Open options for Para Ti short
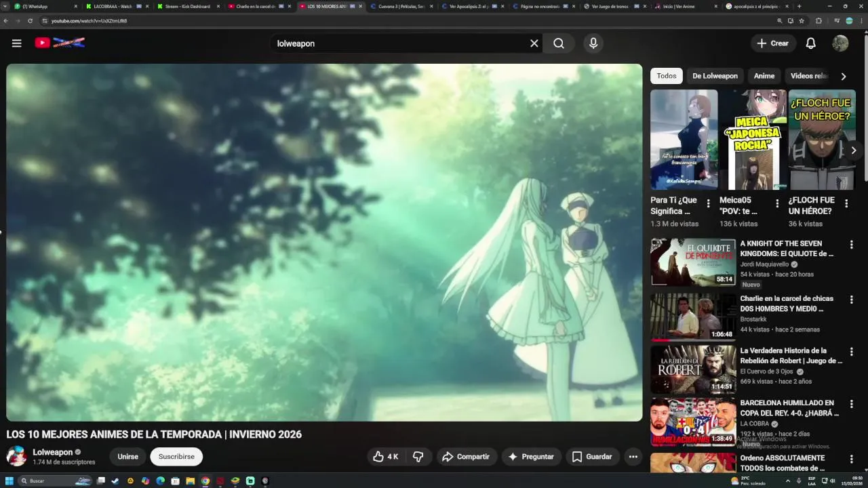 pos(709,203)
